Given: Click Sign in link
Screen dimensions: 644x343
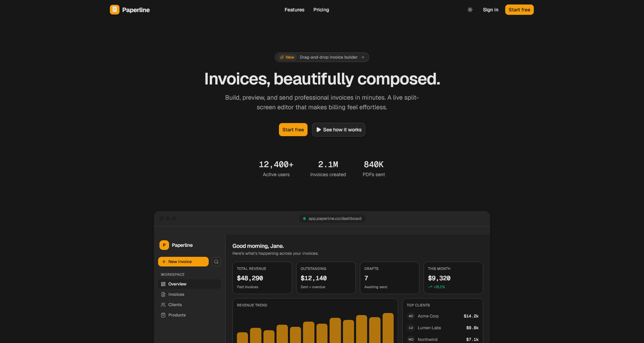Looking at the screenshot, I should coord(490,10).
